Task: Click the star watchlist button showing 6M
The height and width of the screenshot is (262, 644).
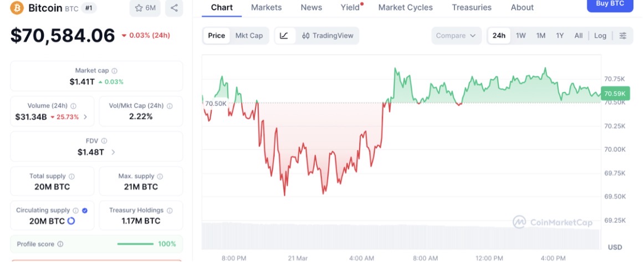Action: click(x=145, y=8)
